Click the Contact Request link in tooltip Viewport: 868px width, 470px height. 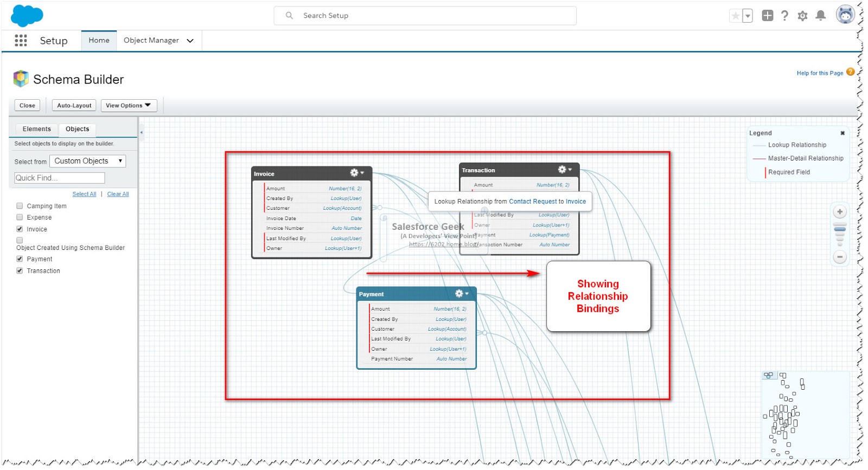pyautogui.click(x=533, y=202)
